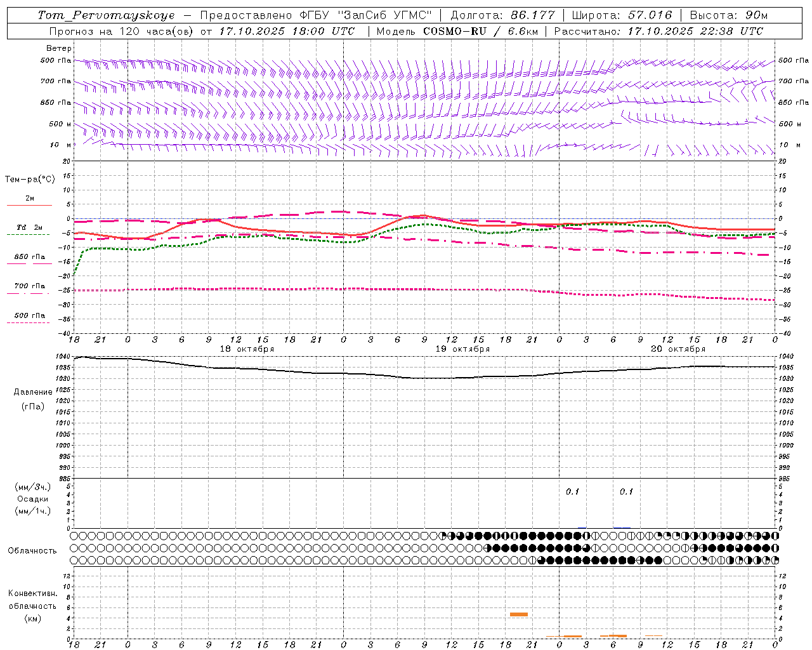Click the longitude value Долгота: 86.177
Screen dimensions: 812x650
502,15
